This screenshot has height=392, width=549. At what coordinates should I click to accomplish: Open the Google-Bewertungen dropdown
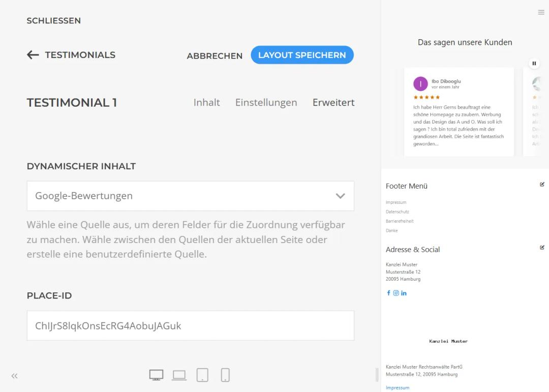(191, 196)
